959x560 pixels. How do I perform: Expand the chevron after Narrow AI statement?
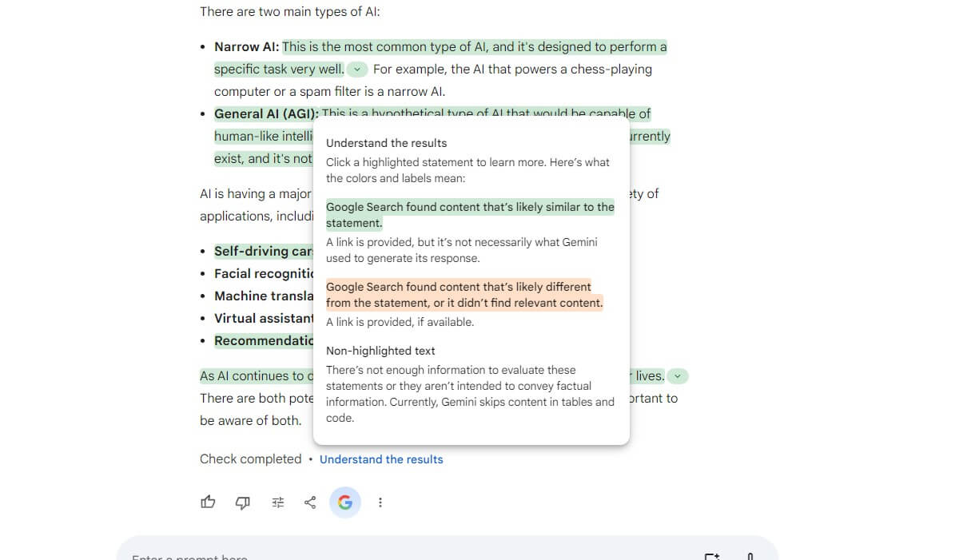(x=357, y=70)
